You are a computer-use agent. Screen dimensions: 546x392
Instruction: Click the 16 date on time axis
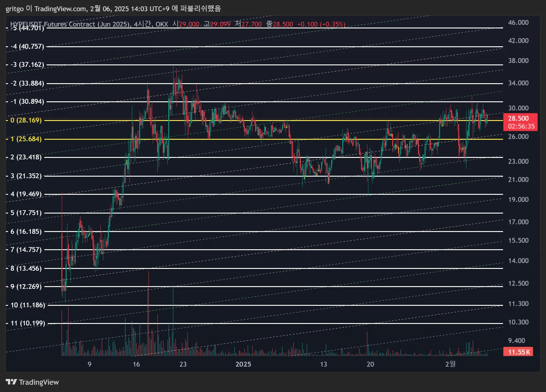coord(136,364)
